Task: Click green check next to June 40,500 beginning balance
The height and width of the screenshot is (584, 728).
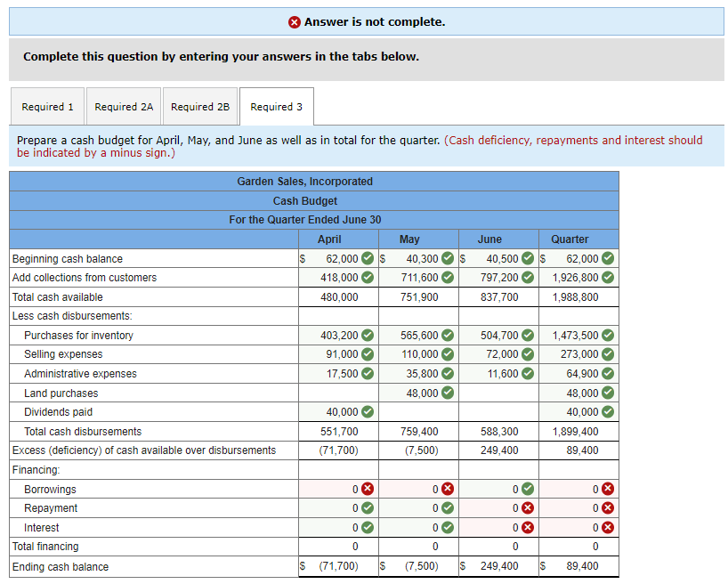Action: tap(528, 258)
